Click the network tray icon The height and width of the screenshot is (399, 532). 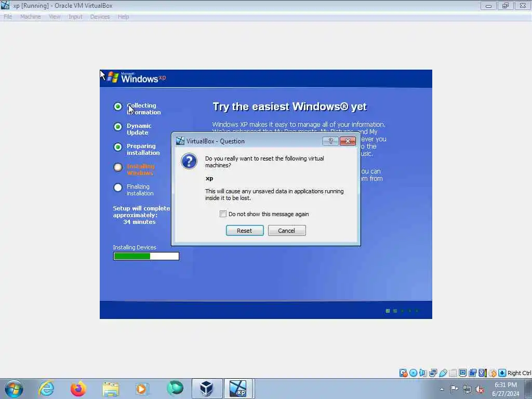(x=467, y=389)
